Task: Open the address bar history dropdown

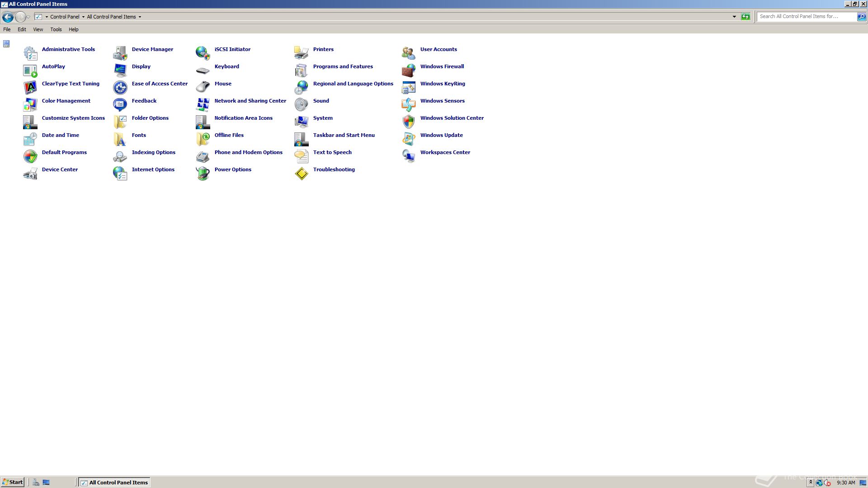Action: click(x=734, y=17)
